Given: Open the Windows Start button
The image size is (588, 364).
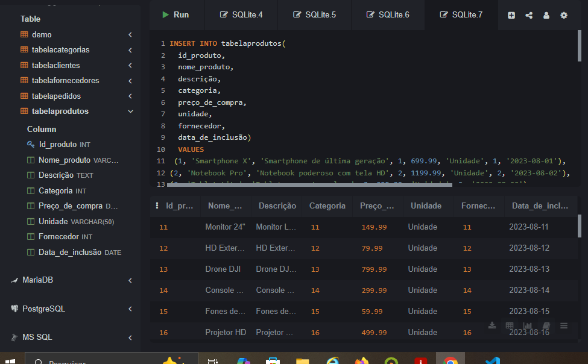Looking at the screenshot, I should (x=10, y=360).
